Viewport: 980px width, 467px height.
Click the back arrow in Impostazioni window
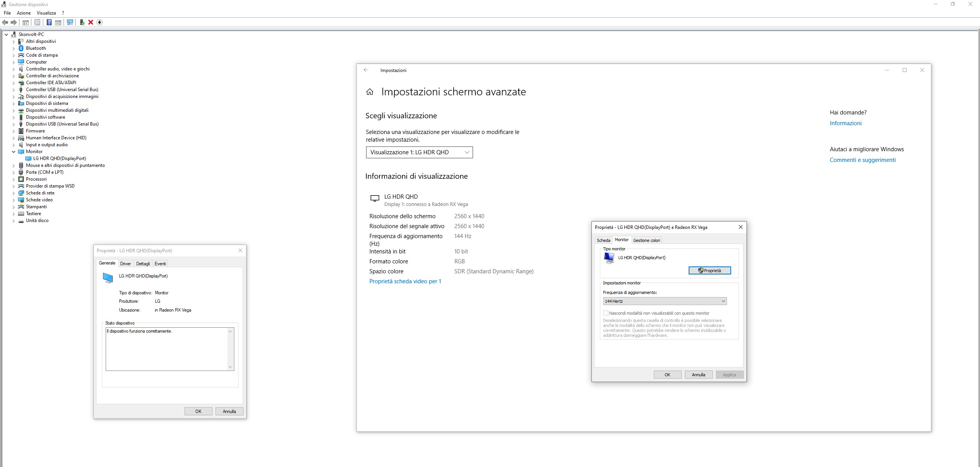point(366,70)
